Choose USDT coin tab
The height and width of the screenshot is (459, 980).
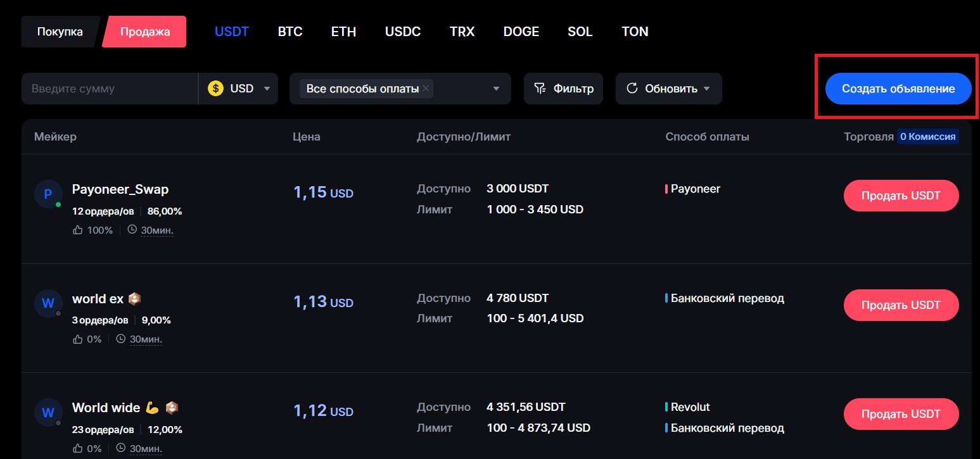point(232,32)
